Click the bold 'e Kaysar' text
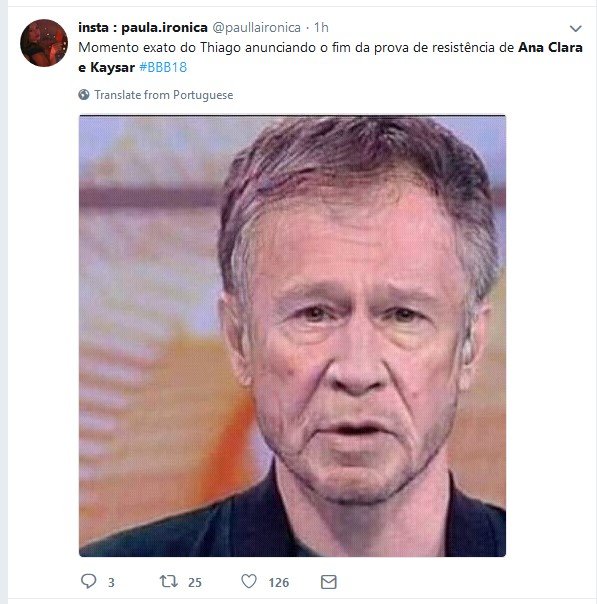This screenshot has height=604, width=597. pyautogui.click(x=106, y=67)
